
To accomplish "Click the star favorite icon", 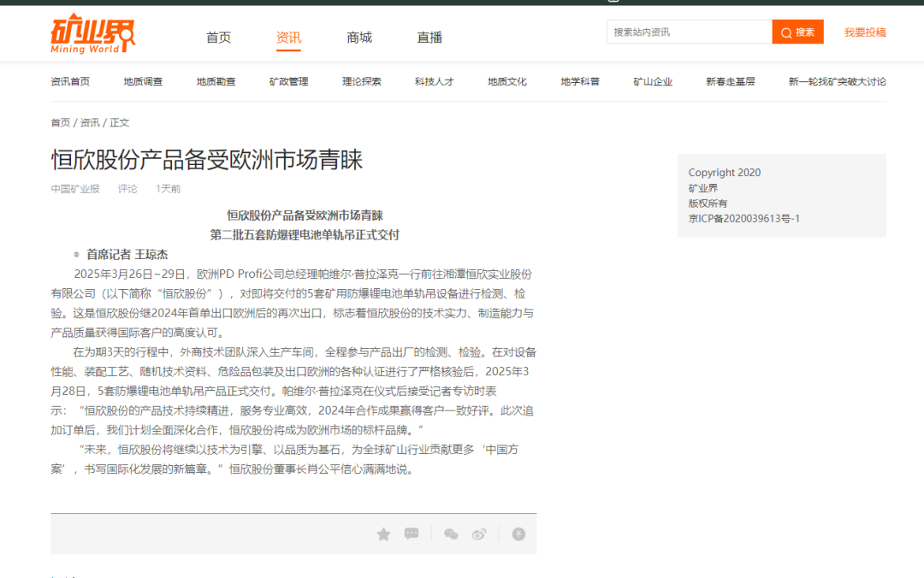I will (383, 534).
